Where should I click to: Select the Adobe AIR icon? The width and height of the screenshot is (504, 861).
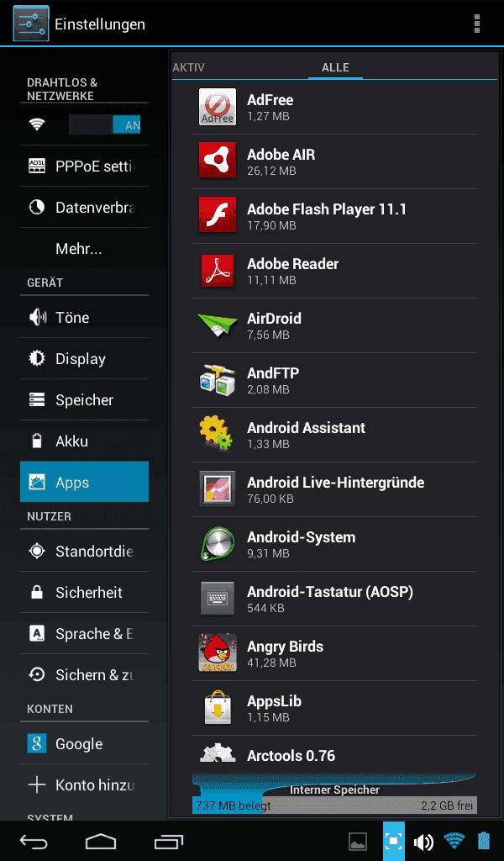coord(218,161)
